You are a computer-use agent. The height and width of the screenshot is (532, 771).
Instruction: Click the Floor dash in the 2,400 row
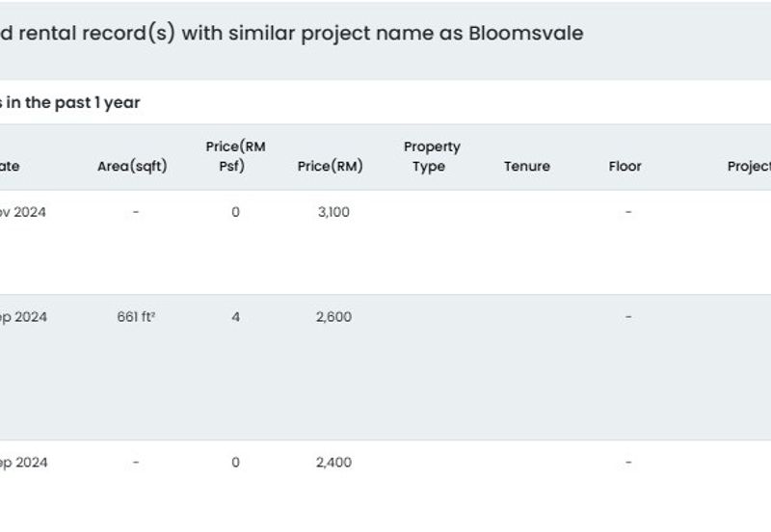(628, 463)
